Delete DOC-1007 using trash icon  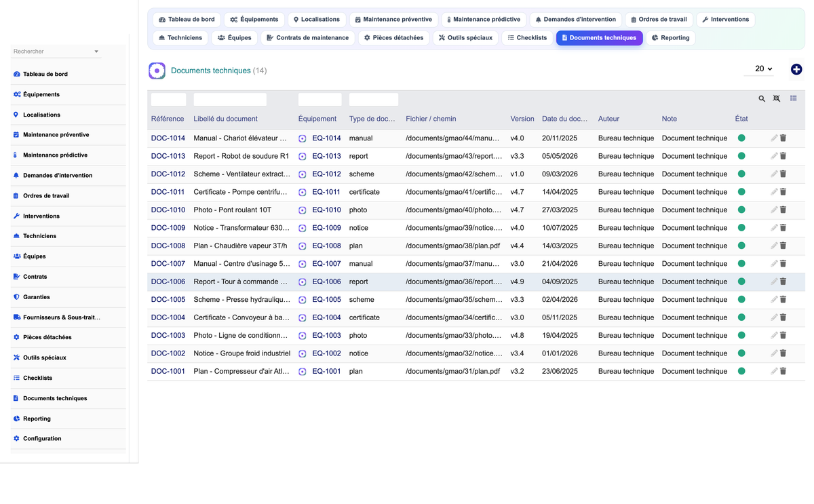tap(783, 264)
